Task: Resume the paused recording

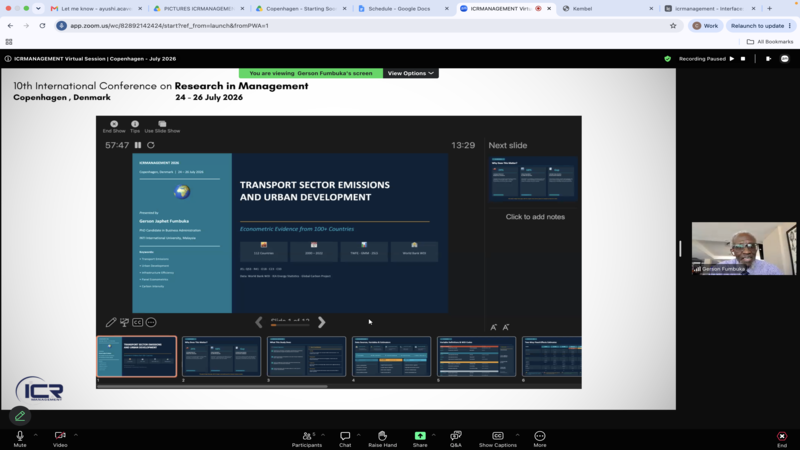Action: coord(732,59)
